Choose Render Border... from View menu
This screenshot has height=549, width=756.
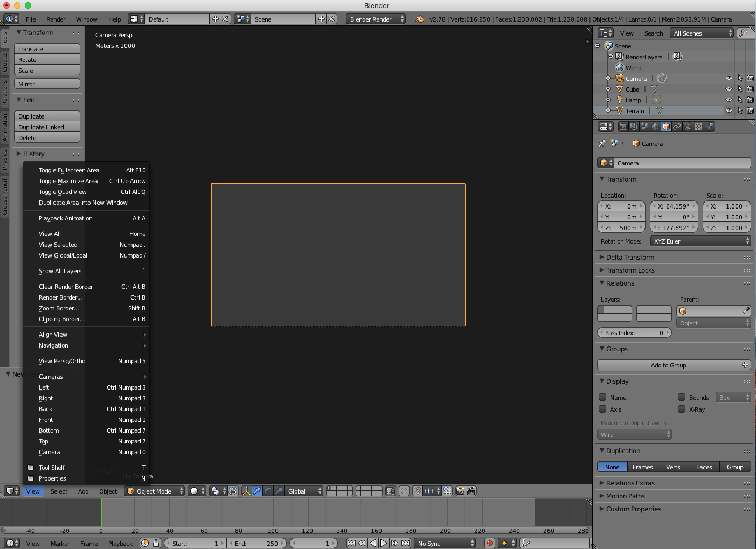pos(86,297)
